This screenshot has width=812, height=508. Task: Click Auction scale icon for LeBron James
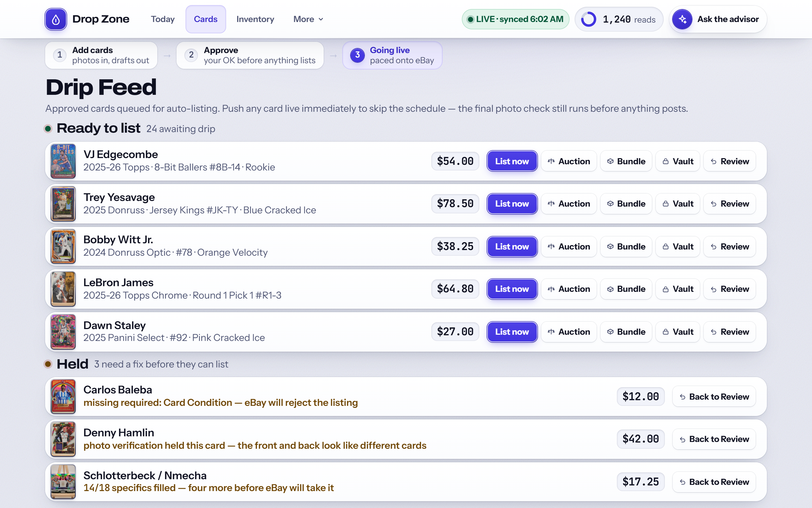(551, 289)
